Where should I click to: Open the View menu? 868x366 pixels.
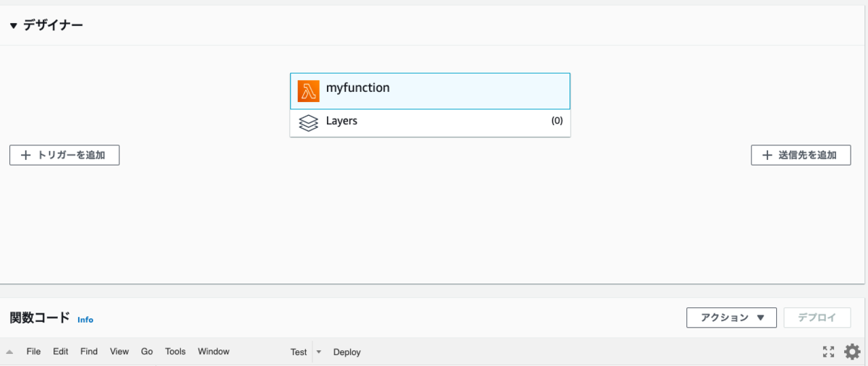coord(119,352)
